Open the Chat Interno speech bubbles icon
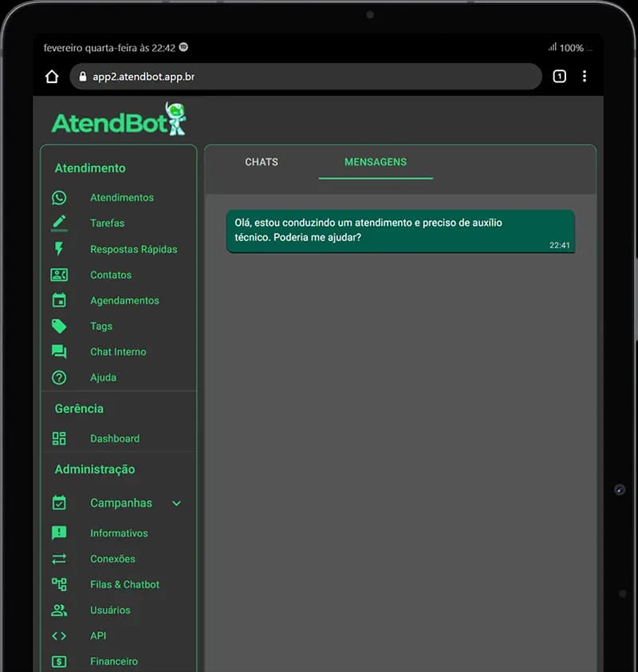Image resolution: width=638 pixels, height=672 pixels. point(59,351)
